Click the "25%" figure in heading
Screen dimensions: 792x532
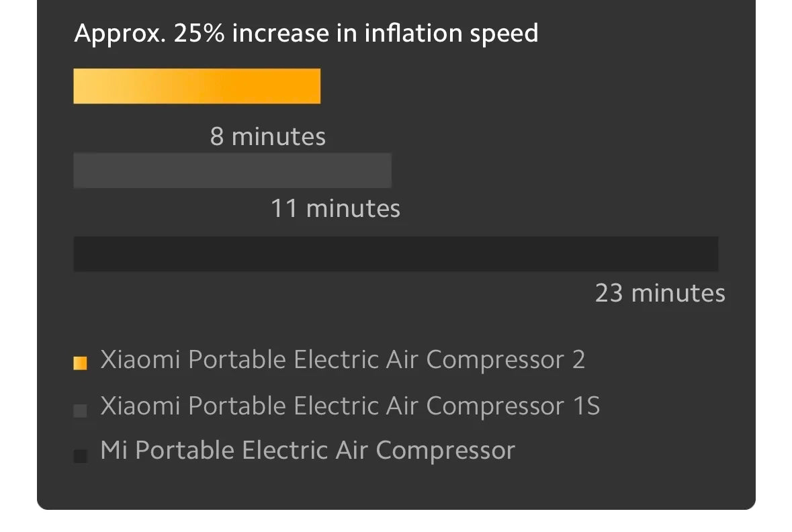(199, 33)
